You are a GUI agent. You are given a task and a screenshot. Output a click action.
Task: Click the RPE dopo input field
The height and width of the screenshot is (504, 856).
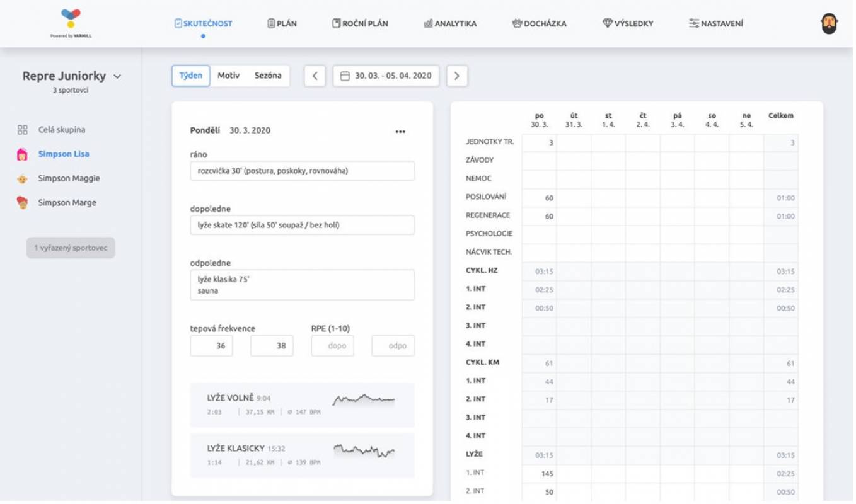pos(332,346)
